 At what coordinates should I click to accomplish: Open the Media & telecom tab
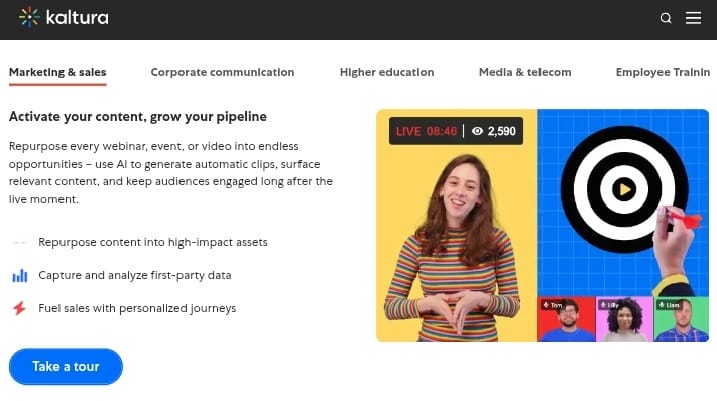click(525, 72)
